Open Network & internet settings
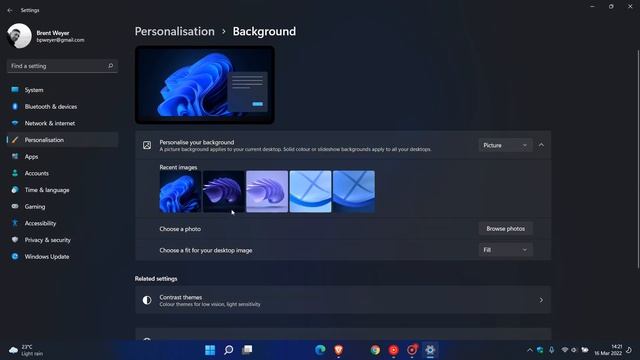Image resolution: width=640 pixels, height=360 pixels. 62,123
